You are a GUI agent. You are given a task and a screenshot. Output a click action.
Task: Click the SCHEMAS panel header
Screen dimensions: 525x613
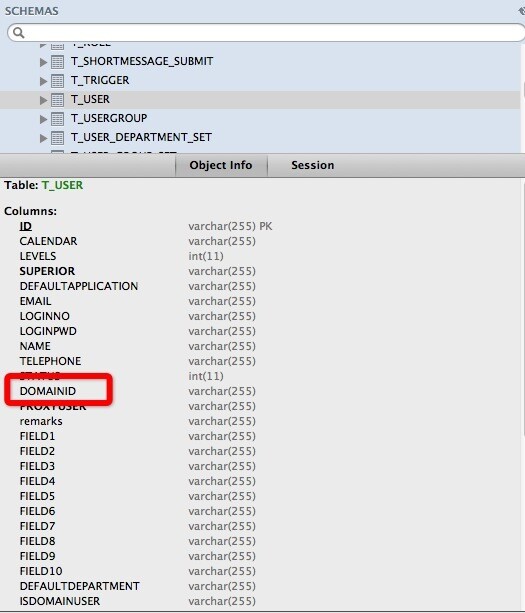point(32,11)
